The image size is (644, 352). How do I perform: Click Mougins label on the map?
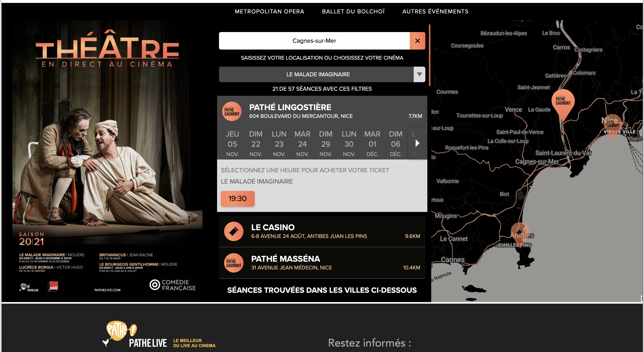(446, 216)
